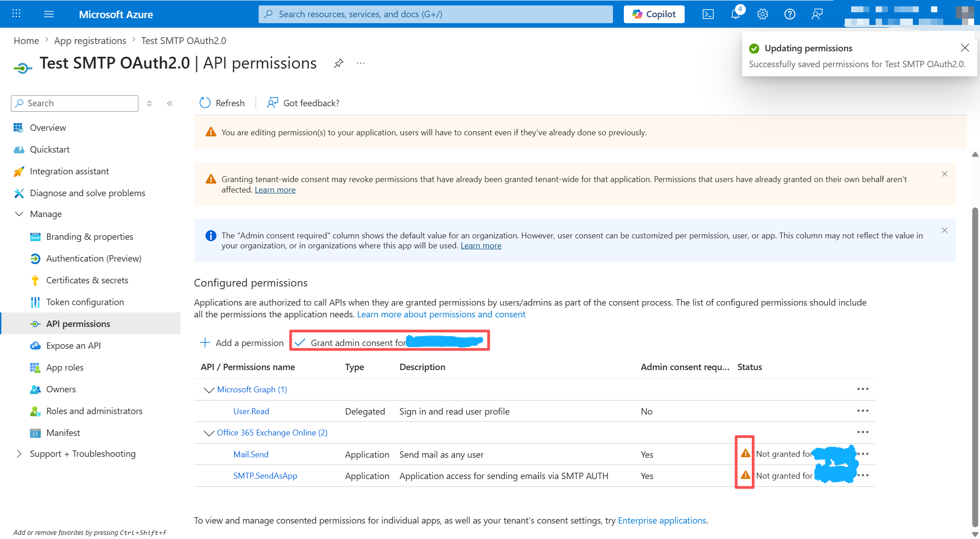Open the User.Read permission

pyautogui.click(x=251, y=411)
